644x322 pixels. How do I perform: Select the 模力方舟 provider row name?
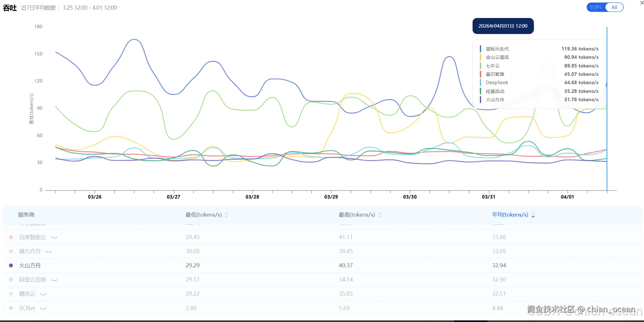tap(30, 251)
